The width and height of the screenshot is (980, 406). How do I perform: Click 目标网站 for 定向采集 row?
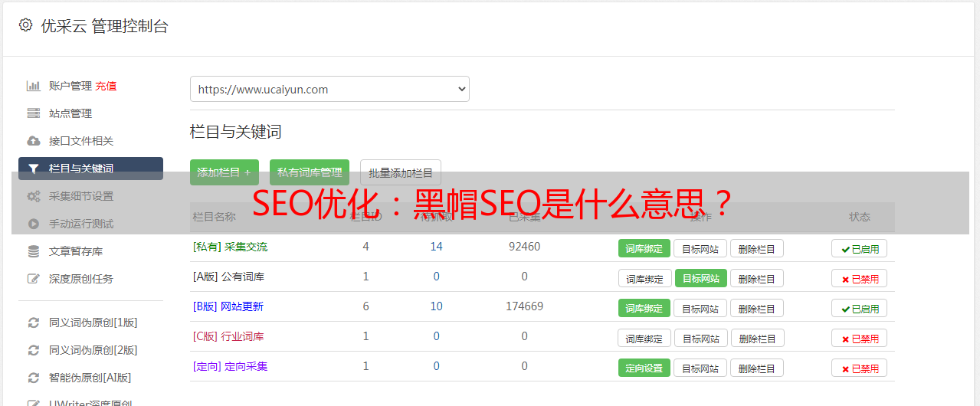point(700,368)
